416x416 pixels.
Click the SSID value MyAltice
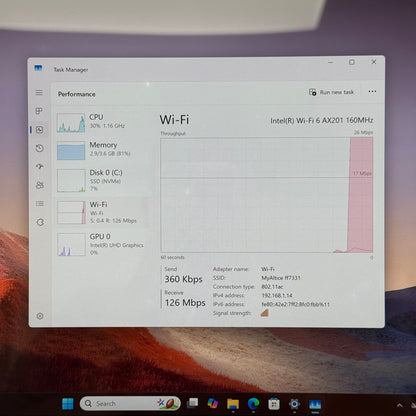pos(281,278)
